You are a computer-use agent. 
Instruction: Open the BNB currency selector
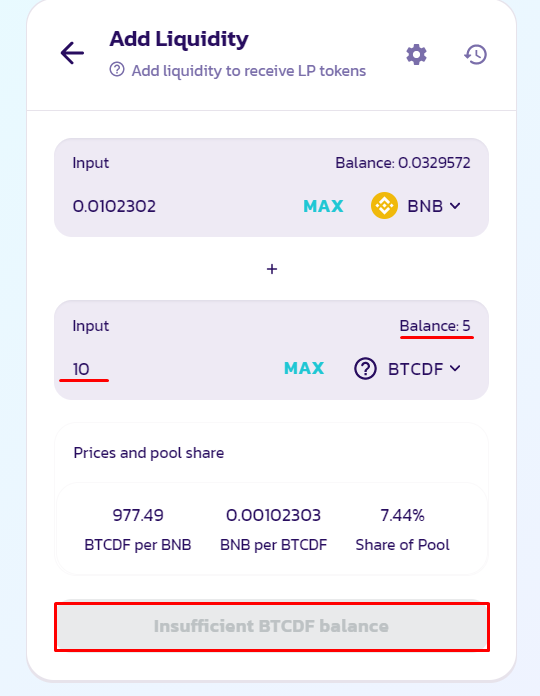pos(416,206)
